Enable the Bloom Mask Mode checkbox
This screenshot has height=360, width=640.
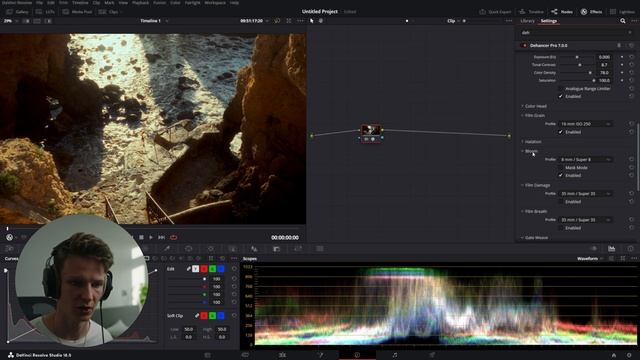point(560,167)
